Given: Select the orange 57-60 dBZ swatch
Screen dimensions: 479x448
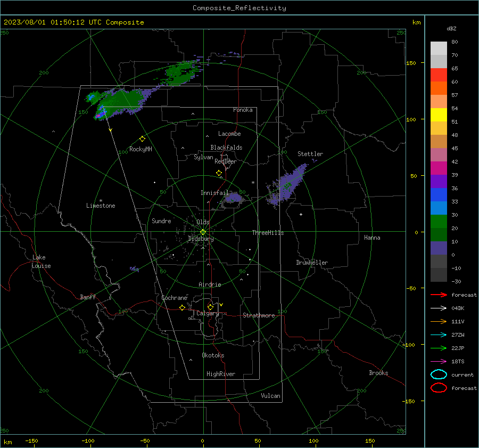Looking at the screenshot, I should pos(439,88).
